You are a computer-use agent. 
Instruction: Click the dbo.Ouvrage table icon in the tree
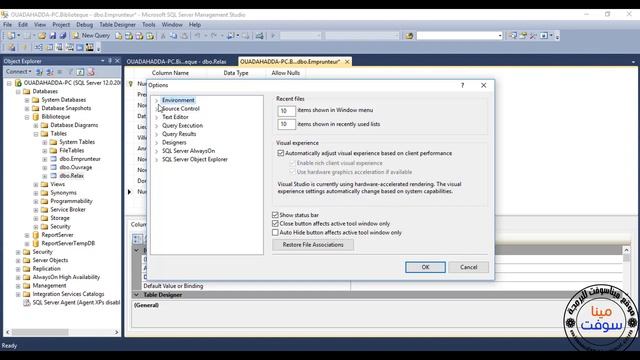[x=53, y=167]
